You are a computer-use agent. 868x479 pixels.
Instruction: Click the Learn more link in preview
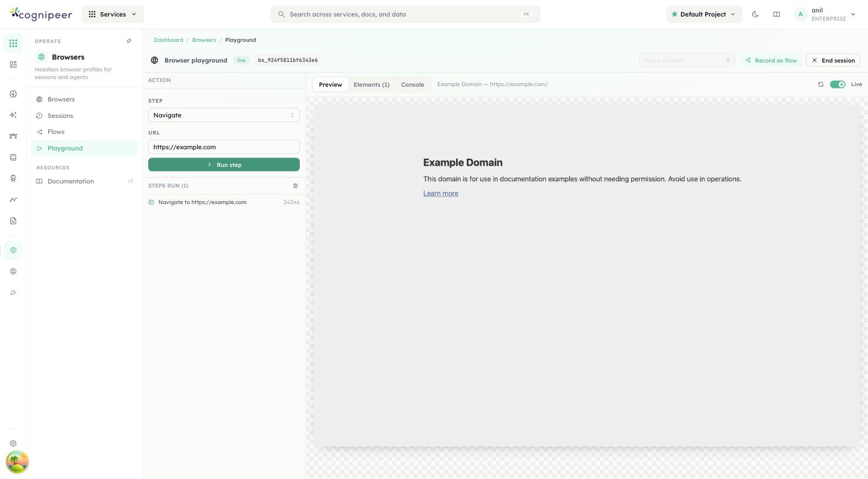click(441, 193)
